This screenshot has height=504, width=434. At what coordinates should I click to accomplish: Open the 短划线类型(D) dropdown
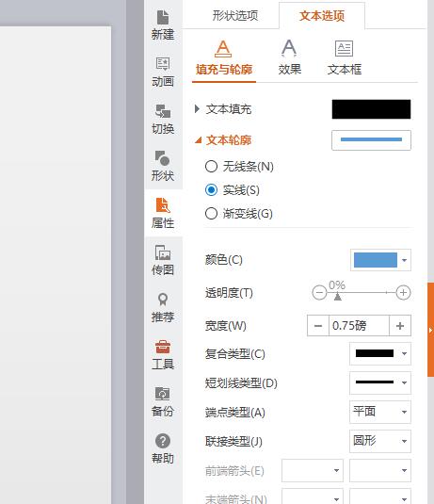point(380,382)
